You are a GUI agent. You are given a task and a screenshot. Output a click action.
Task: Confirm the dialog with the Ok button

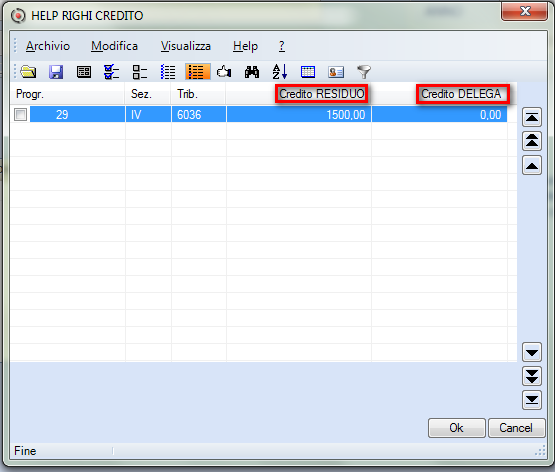point(456,428)
